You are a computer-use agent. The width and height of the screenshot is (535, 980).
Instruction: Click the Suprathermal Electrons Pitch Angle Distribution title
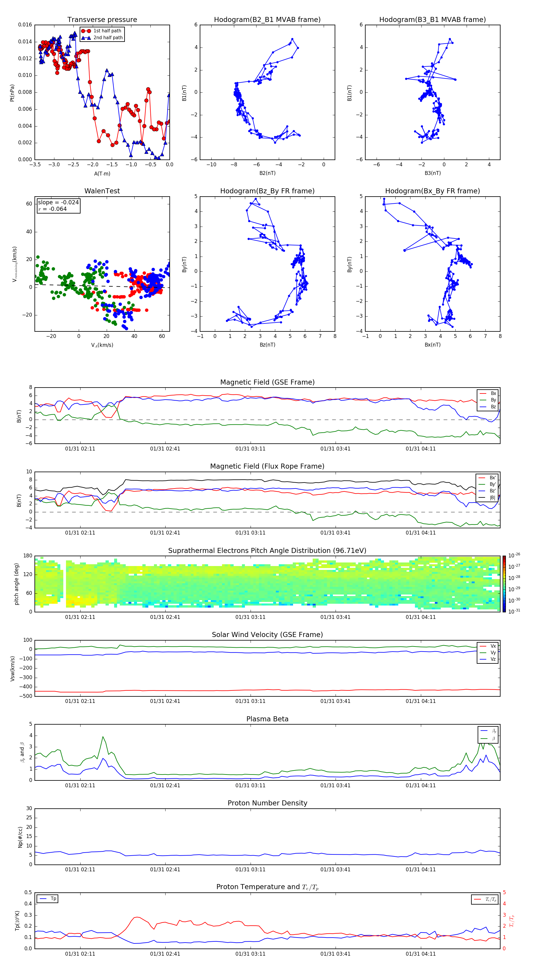267,551
